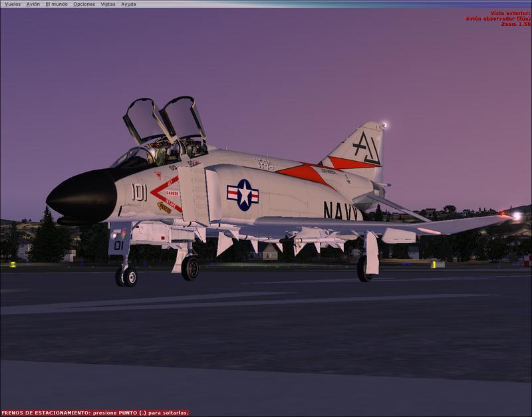This screenshot has height=417, width=532.
Task: Open the Vuelos menu
Action: pos(13,5)
